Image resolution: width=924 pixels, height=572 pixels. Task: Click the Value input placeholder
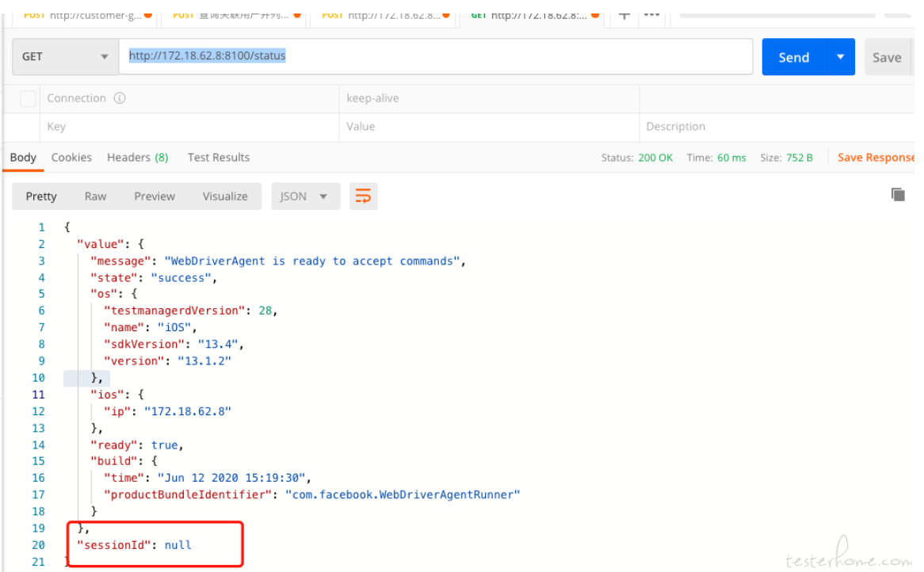(x=361, y=127)
